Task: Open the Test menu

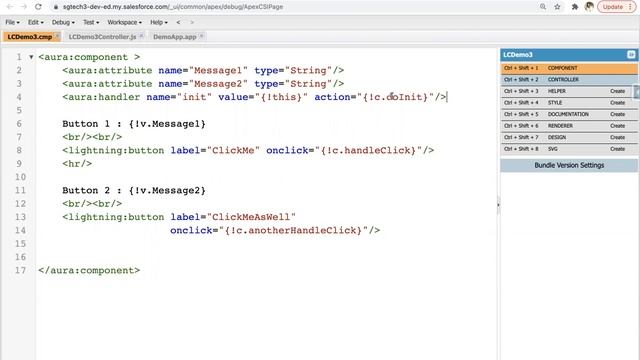Action: click(91, 22)
